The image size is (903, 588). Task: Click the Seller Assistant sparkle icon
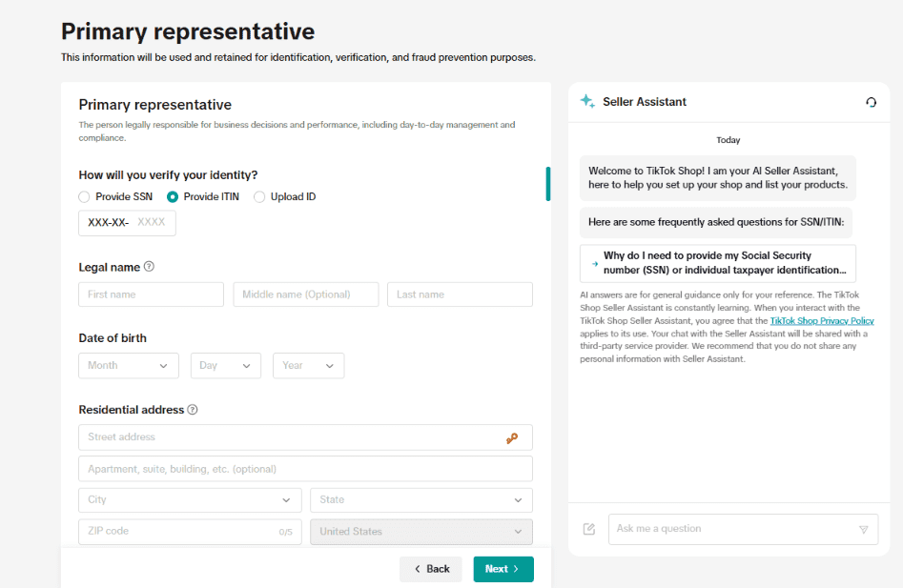tap(588, 101)
